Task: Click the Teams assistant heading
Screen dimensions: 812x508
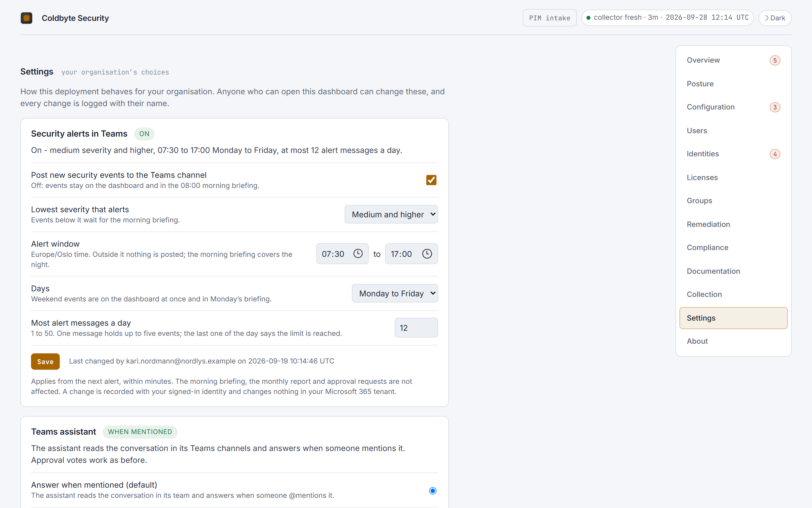Action: coord(63,432)
